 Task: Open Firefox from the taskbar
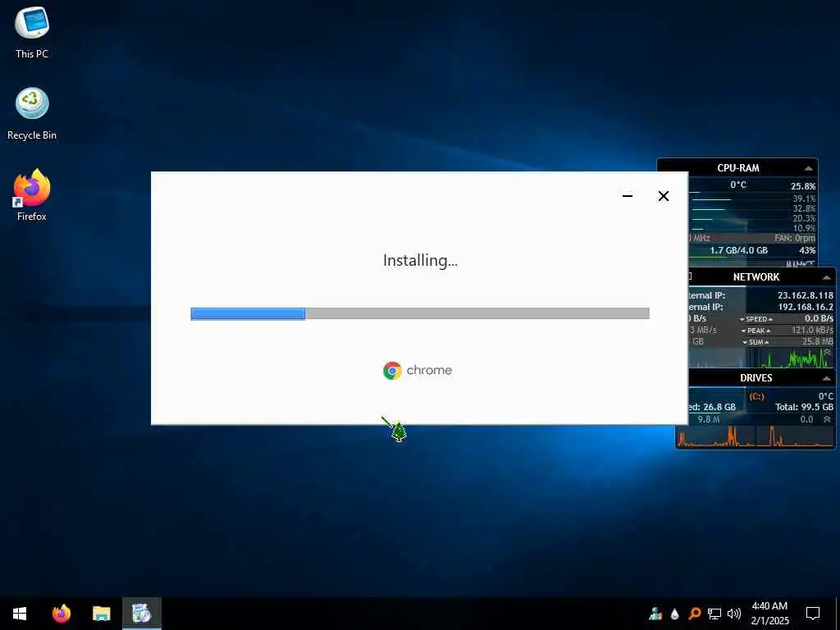point(61,614)
